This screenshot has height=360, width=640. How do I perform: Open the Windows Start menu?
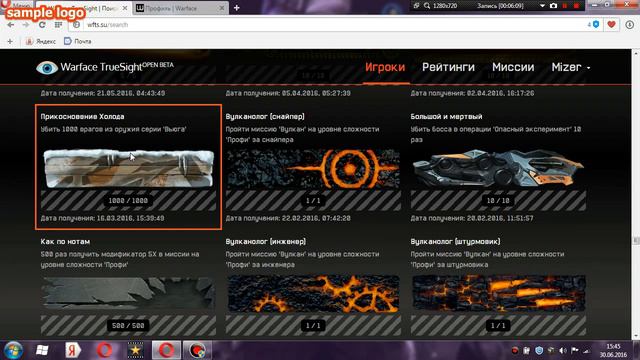coord(13,350)
